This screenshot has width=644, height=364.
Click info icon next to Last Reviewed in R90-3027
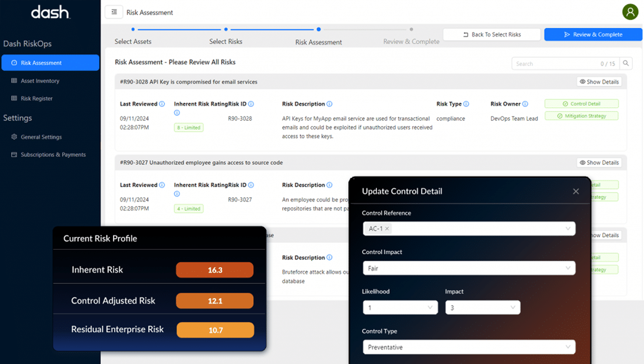162,185
